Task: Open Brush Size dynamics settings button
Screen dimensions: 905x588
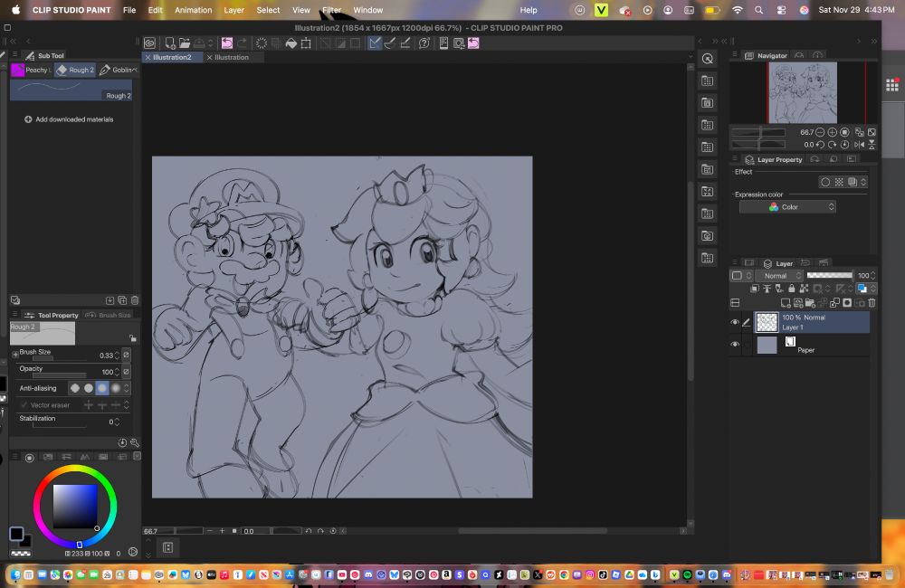Action: [x=126, y=355]
